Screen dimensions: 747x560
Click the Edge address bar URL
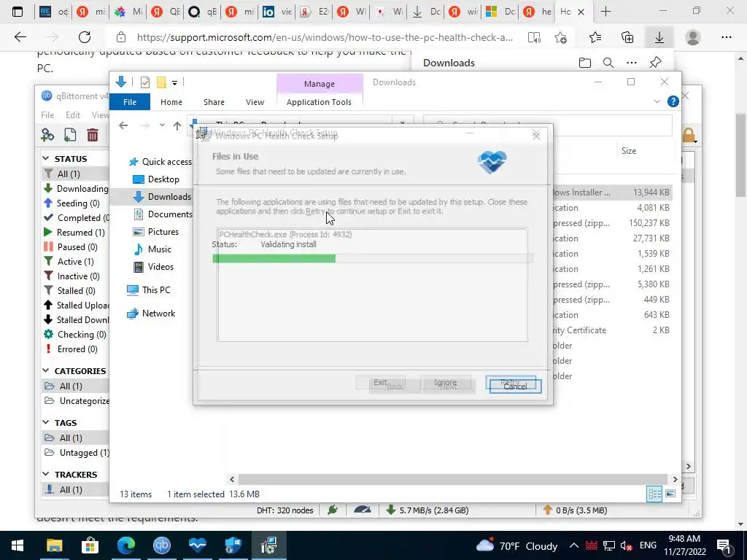(325, 37)
